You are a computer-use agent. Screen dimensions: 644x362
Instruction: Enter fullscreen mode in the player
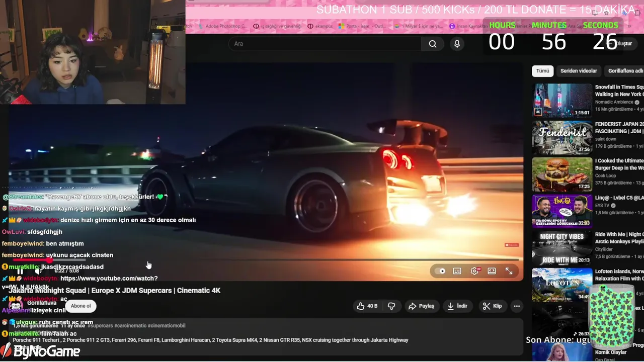click(509, 271)
